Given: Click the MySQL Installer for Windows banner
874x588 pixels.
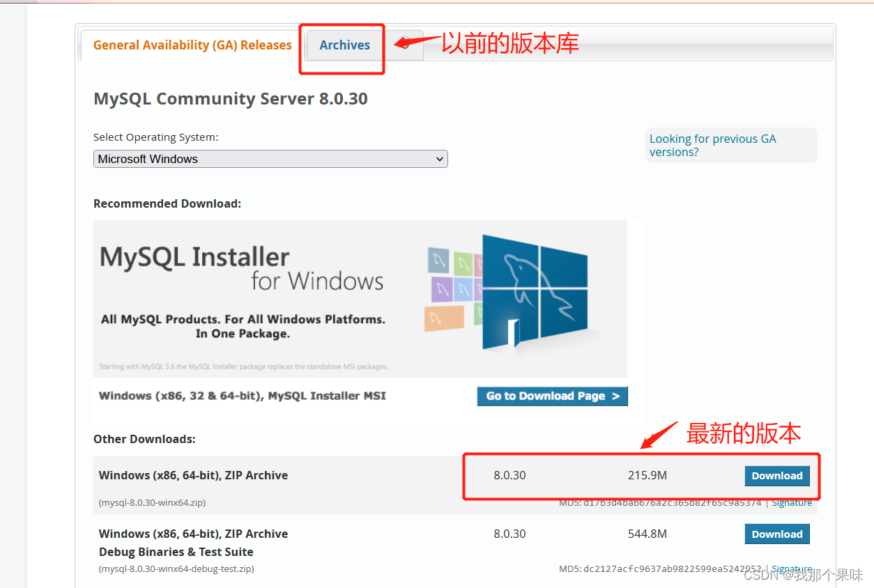Looking at the screenshot, I should (360, 299).
